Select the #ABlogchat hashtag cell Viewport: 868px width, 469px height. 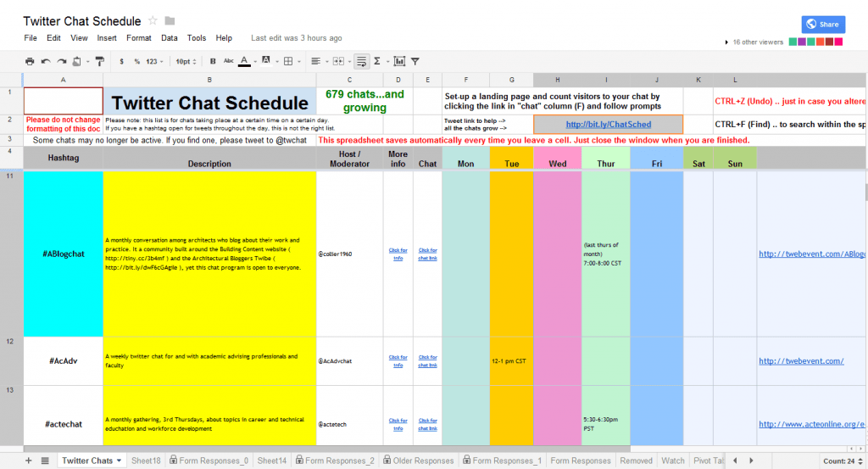tap(64, 253)
